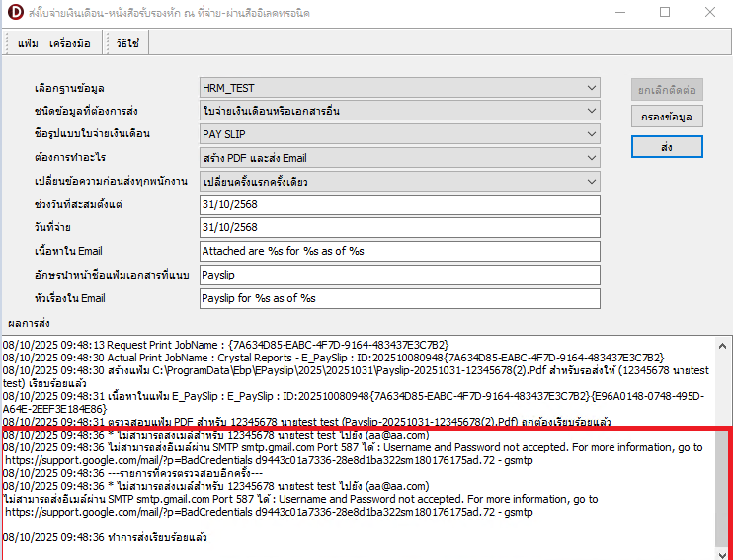Click the ช่วงวันที่สะสมตั้งแต่ date field
This screenshot has height=560, width=733.
[x=399, y=204]
